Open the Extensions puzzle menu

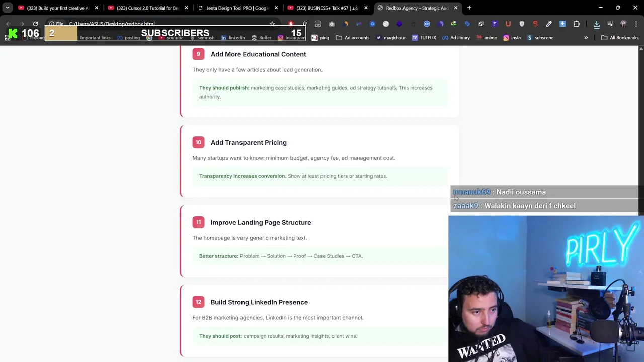pos(577,24)
